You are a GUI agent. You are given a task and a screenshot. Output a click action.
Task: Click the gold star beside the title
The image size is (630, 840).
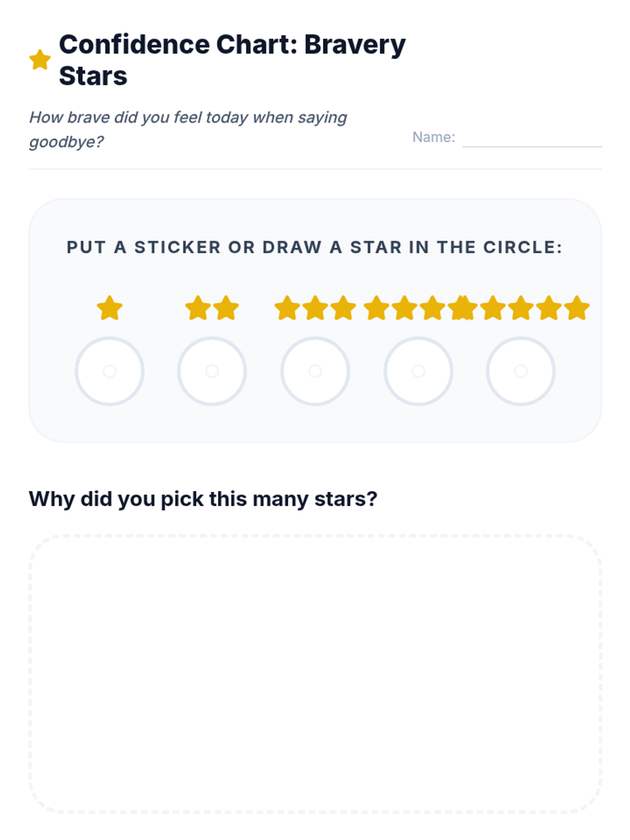(40, 60)
